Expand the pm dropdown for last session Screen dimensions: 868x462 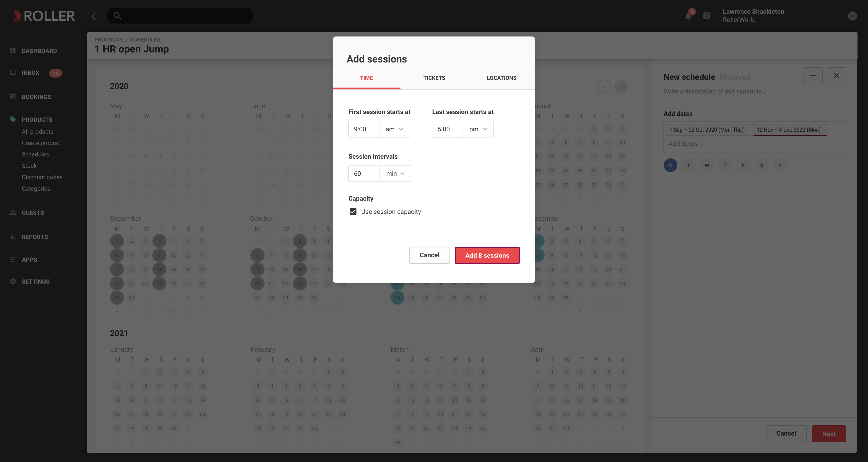coord(478,129)
